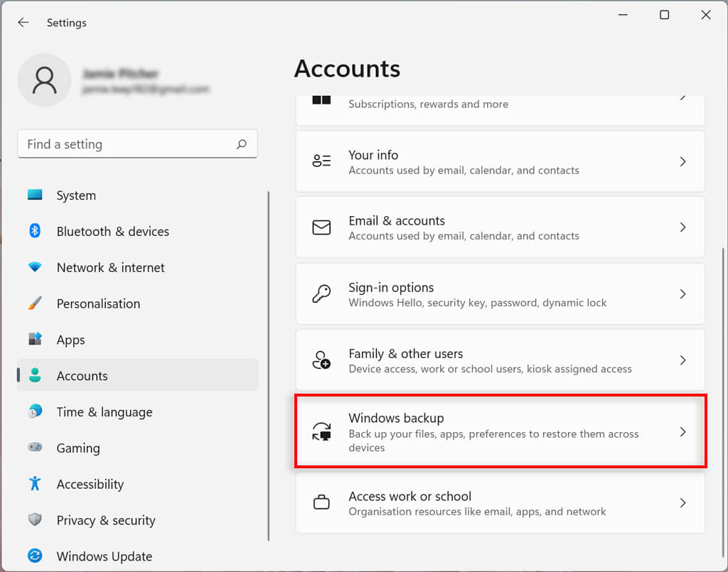728x572 pixels.
Task: Expand the Email & accounts chevron
Action: [682, 227]
